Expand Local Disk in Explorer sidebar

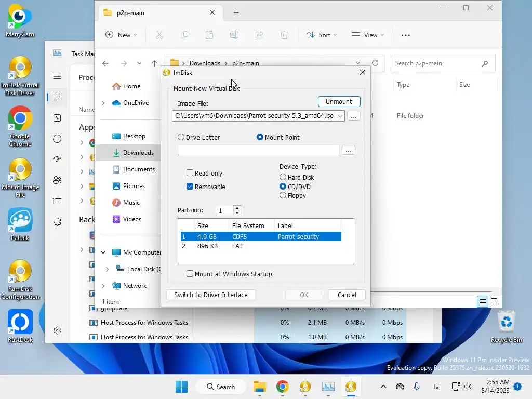107,269
